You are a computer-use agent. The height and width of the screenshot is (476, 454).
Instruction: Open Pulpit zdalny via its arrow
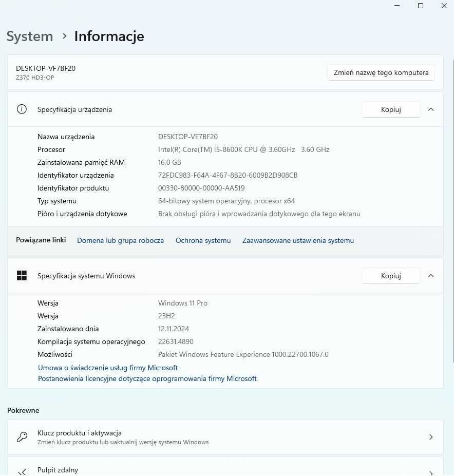(431, 473)
